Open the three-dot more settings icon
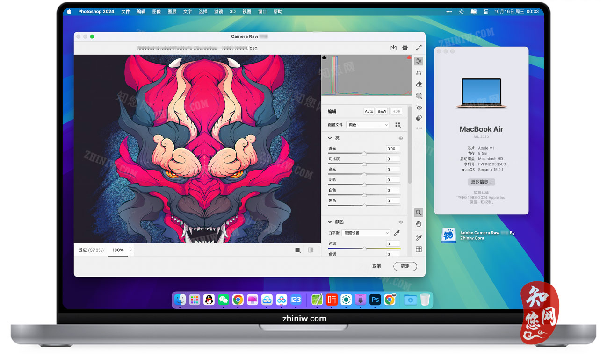This screenshot has height=364, width=607. coord(419,128)
